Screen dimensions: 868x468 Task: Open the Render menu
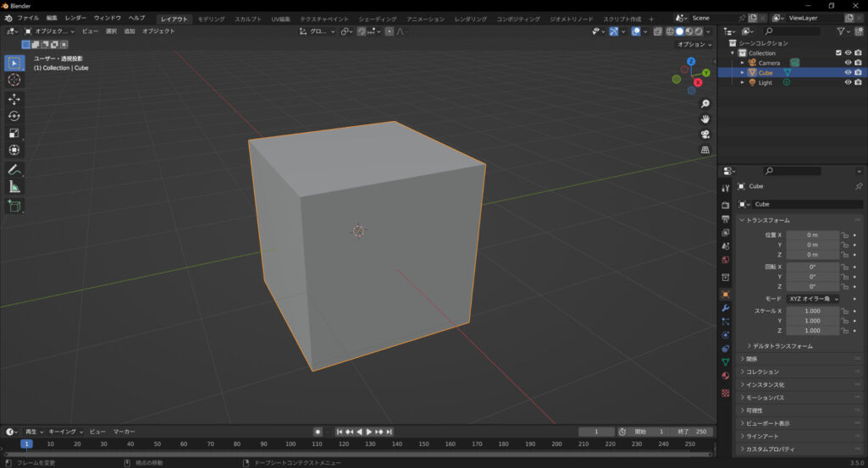click(x=75, y=19)
